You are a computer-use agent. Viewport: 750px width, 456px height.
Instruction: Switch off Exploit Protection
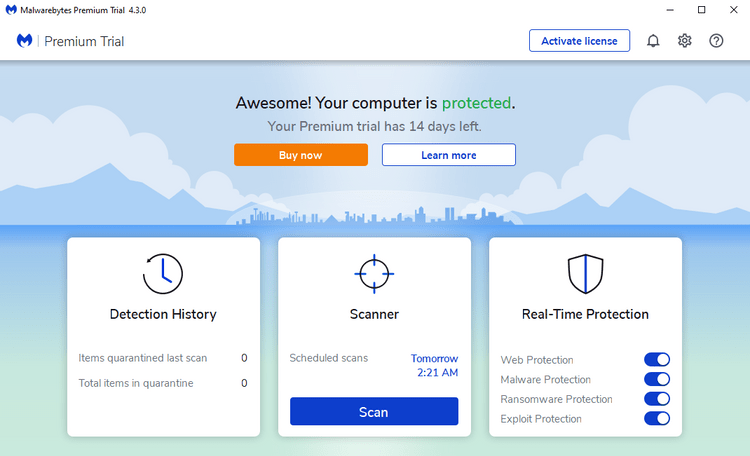(x=657, y=419)
